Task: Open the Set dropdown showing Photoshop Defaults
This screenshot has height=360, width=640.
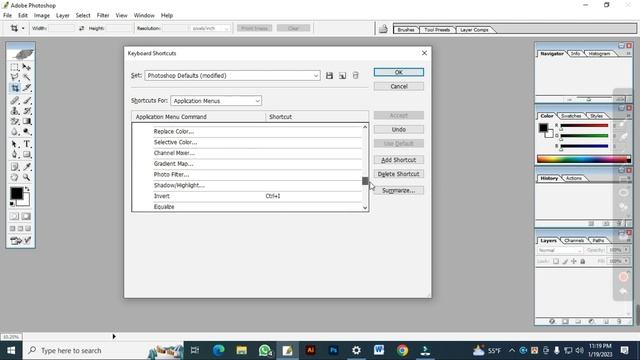Action: [x=232, y=76]
